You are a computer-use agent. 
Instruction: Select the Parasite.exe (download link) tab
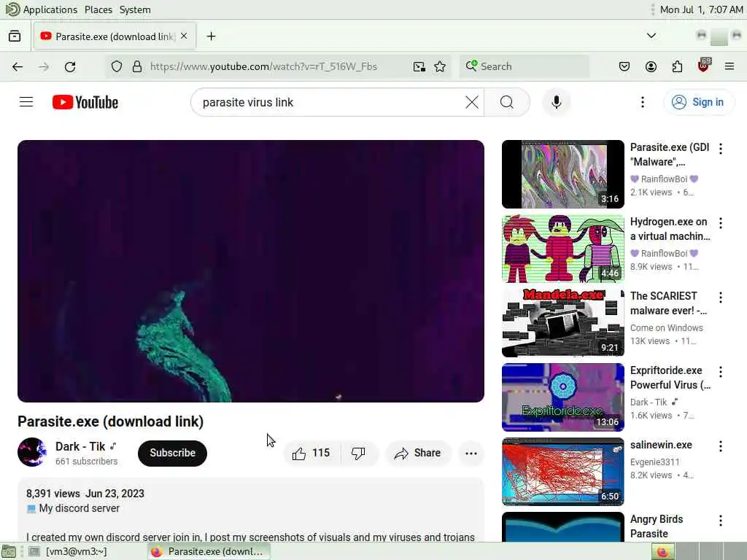[115, 36]
